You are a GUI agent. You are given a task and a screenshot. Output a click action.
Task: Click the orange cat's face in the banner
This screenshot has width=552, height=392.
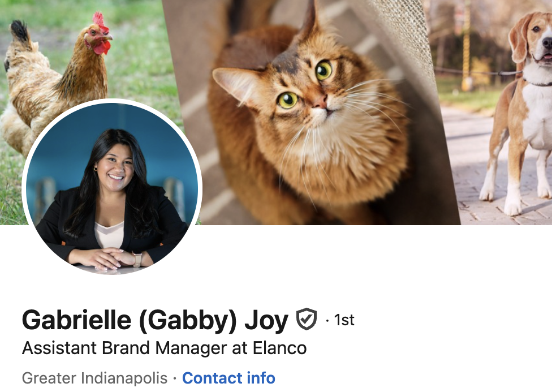coord(307,92)
